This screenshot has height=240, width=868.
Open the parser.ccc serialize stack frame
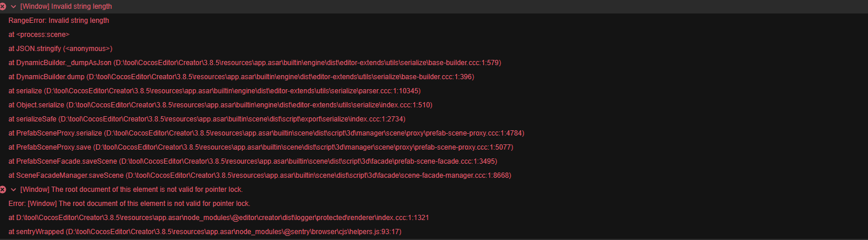(x=214, y=91)
